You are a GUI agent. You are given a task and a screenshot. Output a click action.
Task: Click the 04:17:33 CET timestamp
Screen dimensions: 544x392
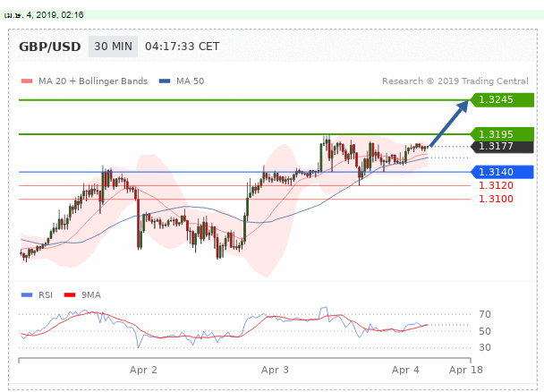(183, 47)
